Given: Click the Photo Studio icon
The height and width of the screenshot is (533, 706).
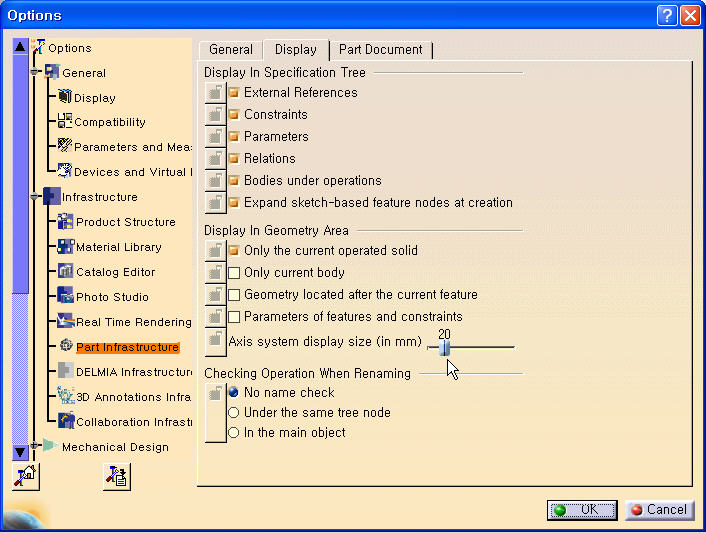Looking at the screenshot, I should (x=66, y=296).
